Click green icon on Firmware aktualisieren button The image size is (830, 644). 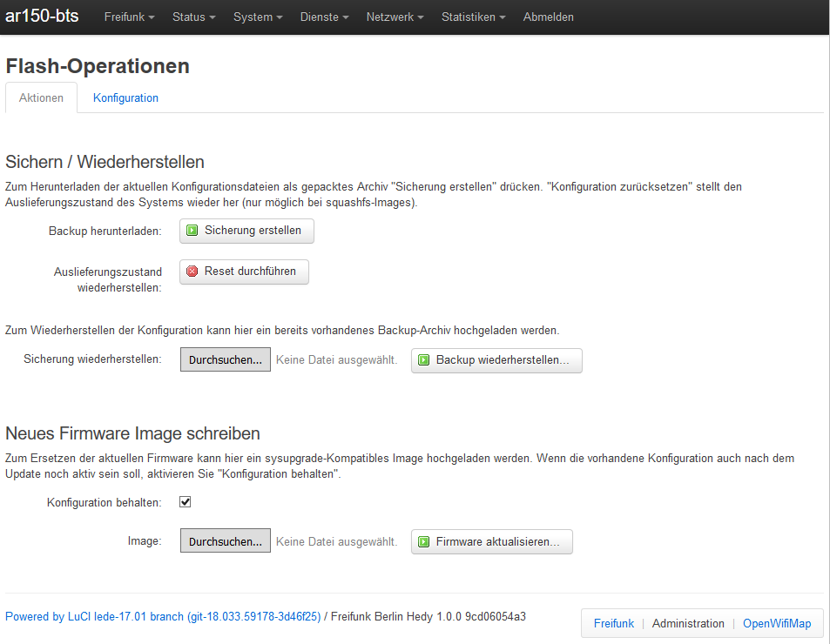click(x=424, y=542)
